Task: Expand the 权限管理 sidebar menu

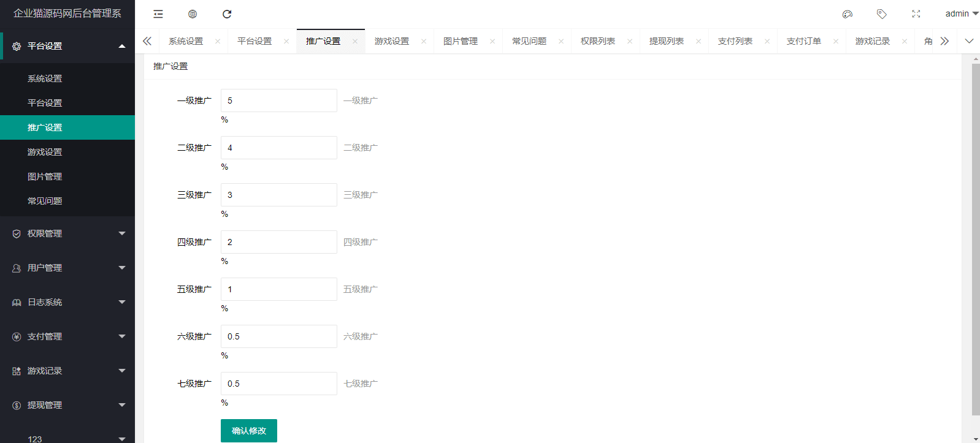Action: [67, 233]
